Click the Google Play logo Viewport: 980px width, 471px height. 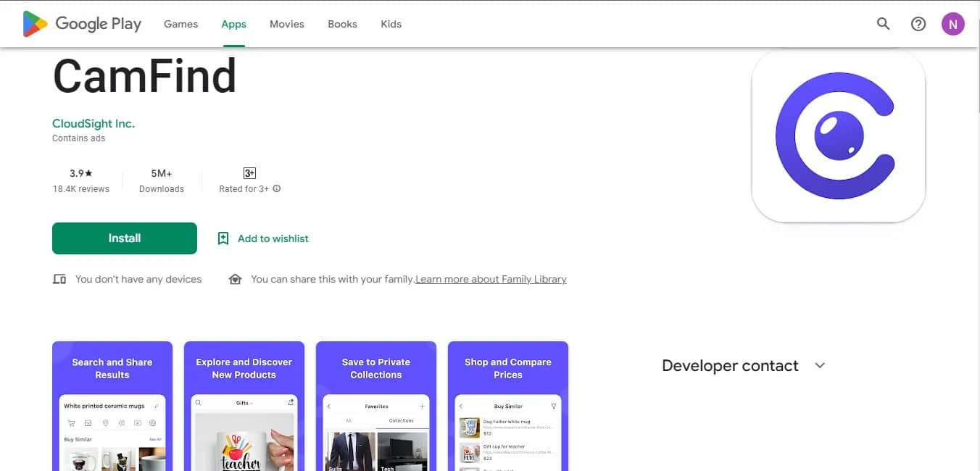point(82,24)
